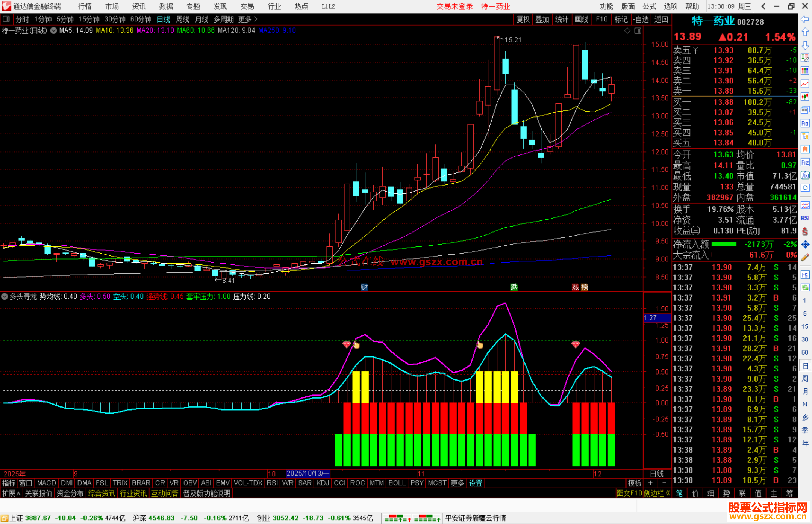The image size is (812, 524).
Task: Toggle MA indicator circle next to 特一药业(日线)
Action: coord(54,30)
